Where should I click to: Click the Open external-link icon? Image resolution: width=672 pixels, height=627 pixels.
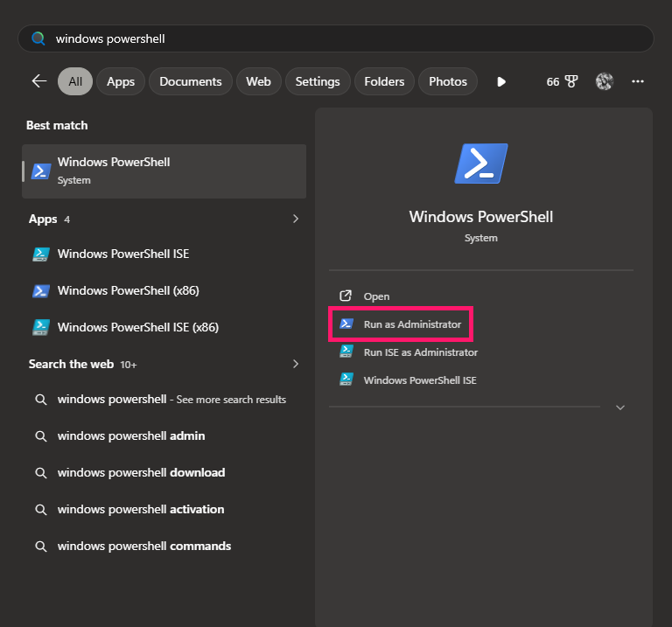346,296
